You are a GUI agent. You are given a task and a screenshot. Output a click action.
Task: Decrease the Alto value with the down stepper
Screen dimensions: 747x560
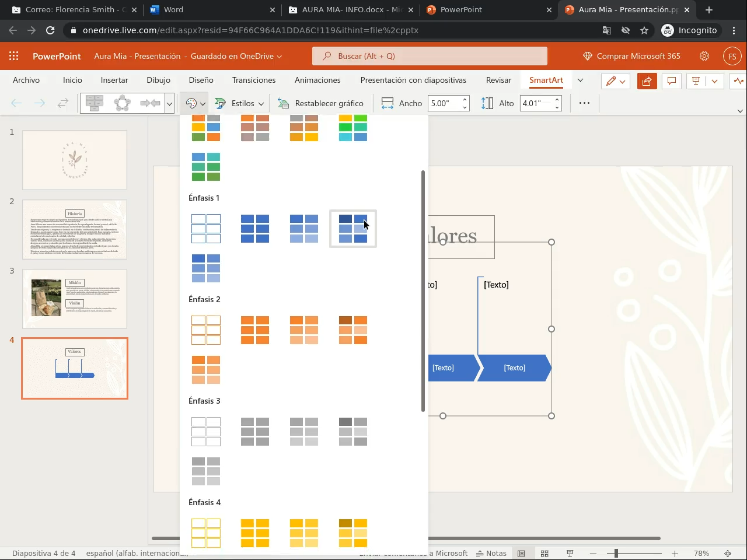click(557, 107)
